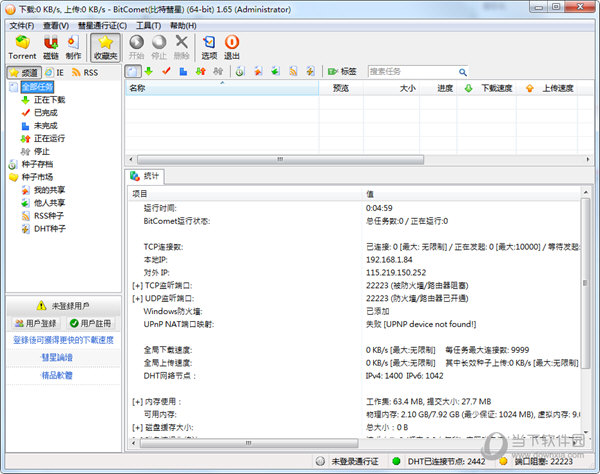Click the 用户注册 button

click(x=91, y=323)
